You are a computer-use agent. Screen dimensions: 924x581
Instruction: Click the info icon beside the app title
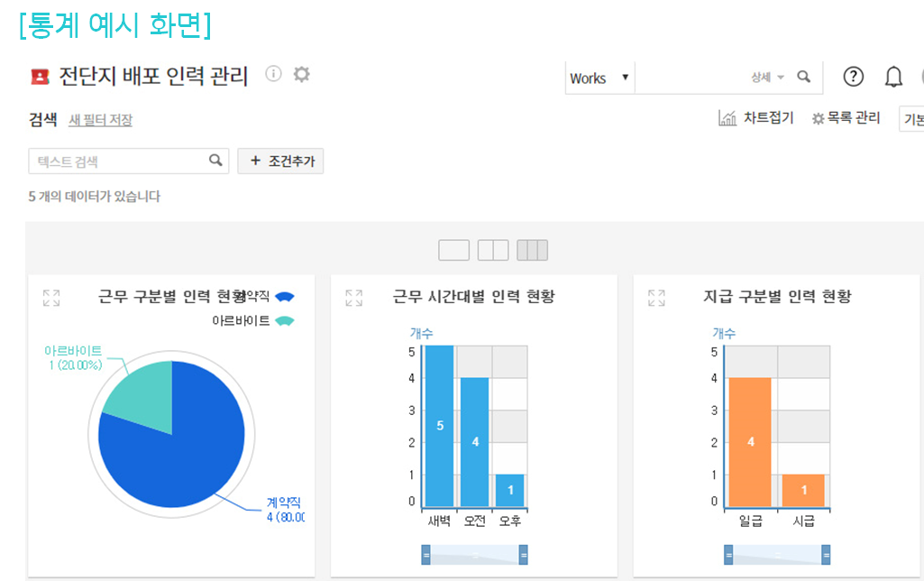[273, 74]
